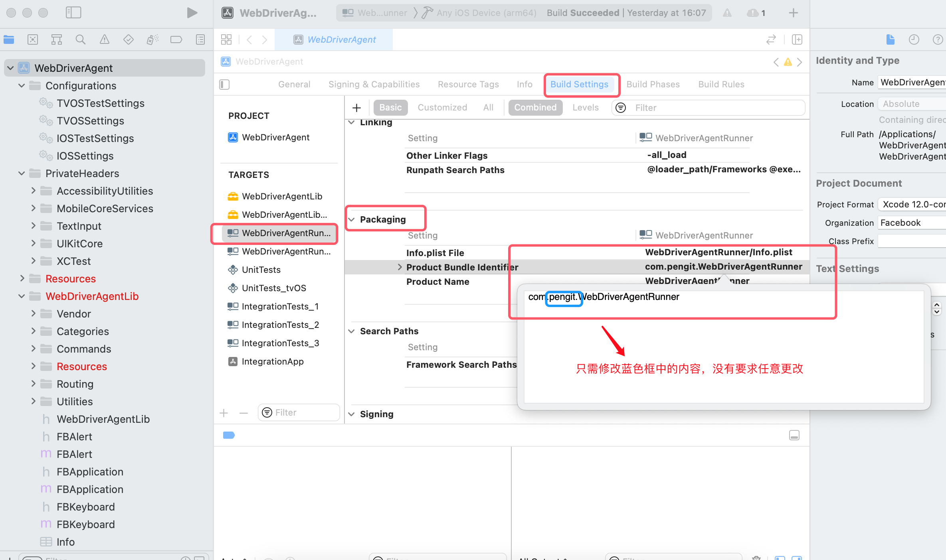Remove selected target with minus
Image resolution: width=946 pixels, height=560 pixels.
[243, 413]
